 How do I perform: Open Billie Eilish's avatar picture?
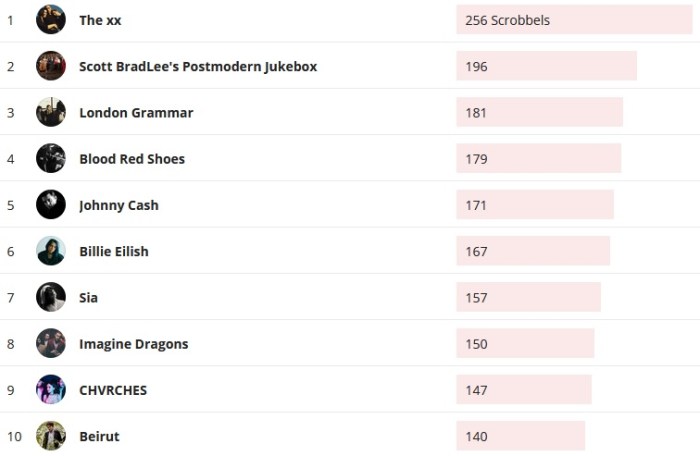pos(51,251)
